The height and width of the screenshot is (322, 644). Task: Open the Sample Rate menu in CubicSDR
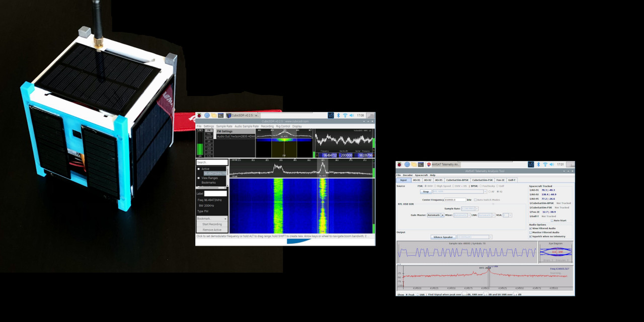coord(224,126)
